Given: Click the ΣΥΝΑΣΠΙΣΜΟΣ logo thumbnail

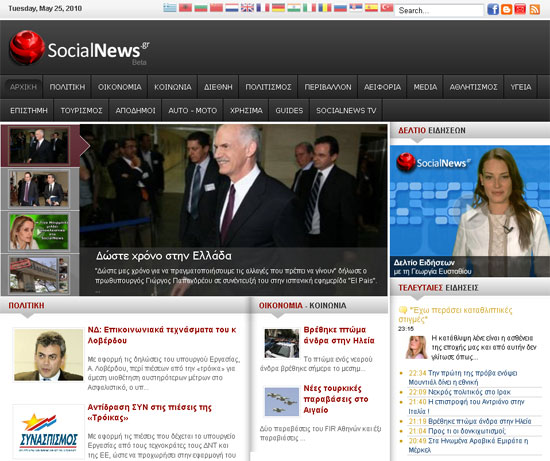Looking at the screenshot, I should point(48,432).
